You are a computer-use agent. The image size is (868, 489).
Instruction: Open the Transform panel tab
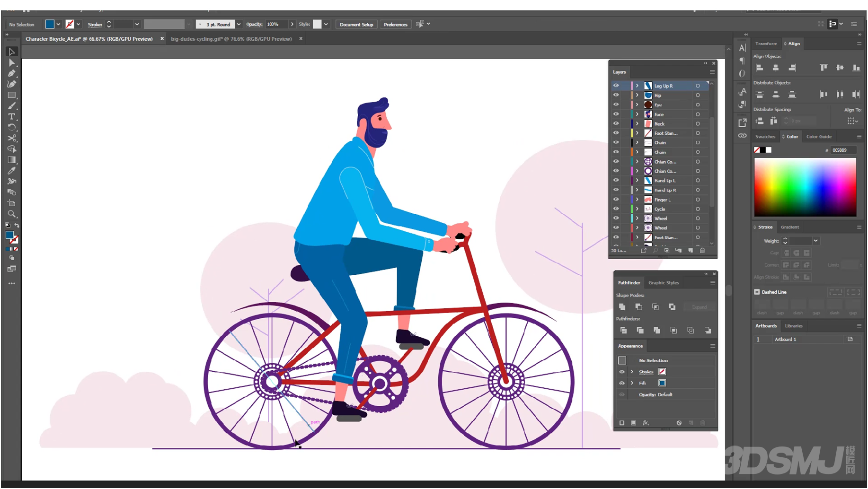click(x=766, y=44)
